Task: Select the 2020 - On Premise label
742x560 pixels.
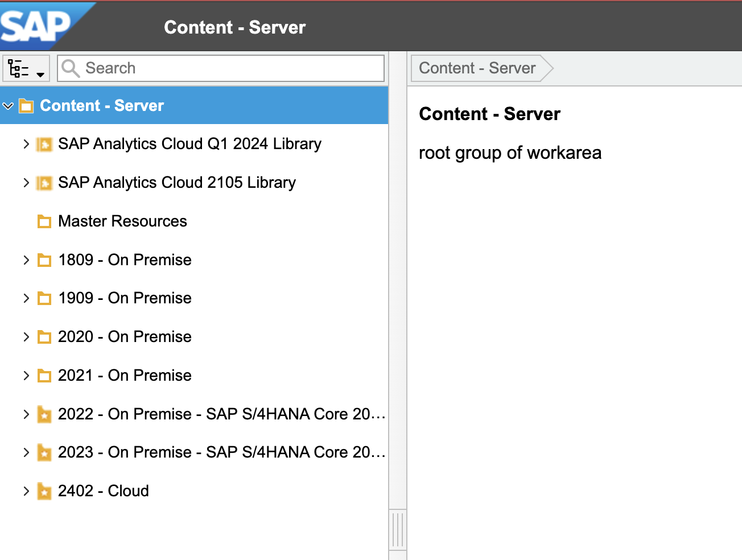Action: pos(125,337)
